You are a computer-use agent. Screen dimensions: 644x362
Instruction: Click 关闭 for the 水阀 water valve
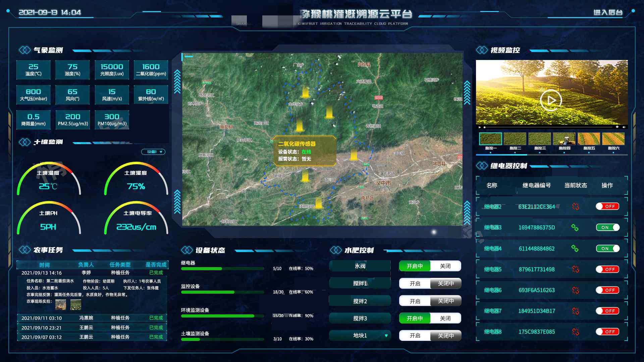click(445, 266)
